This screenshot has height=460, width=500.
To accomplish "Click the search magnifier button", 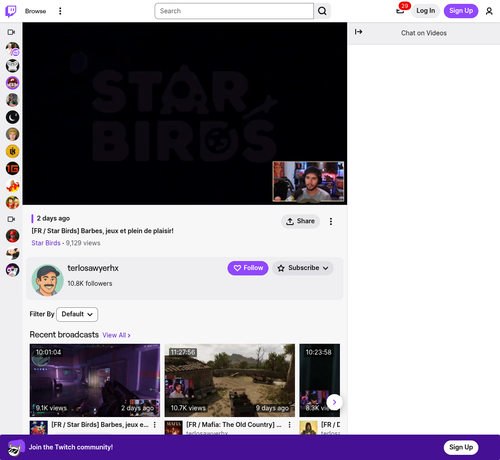I will tap(322, 11).
